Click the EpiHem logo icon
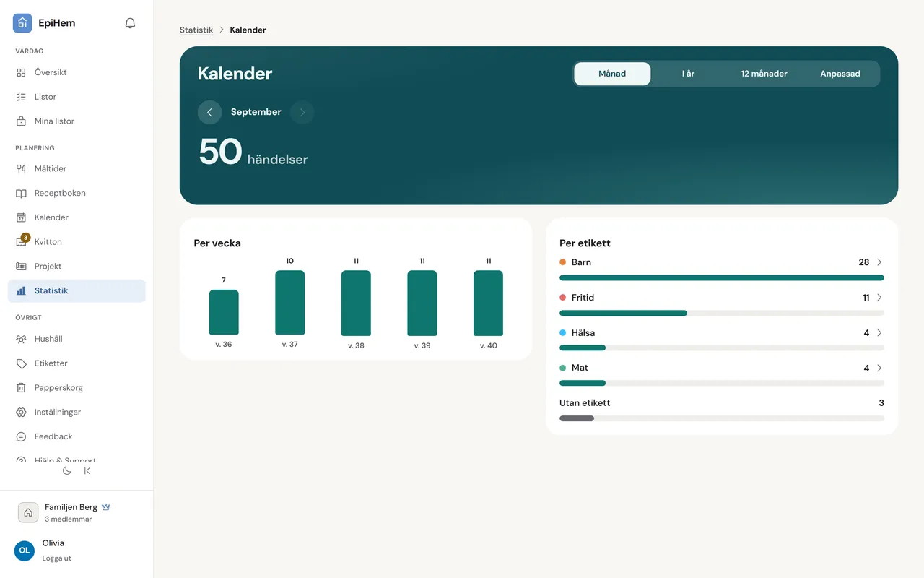 pos(22,23)
